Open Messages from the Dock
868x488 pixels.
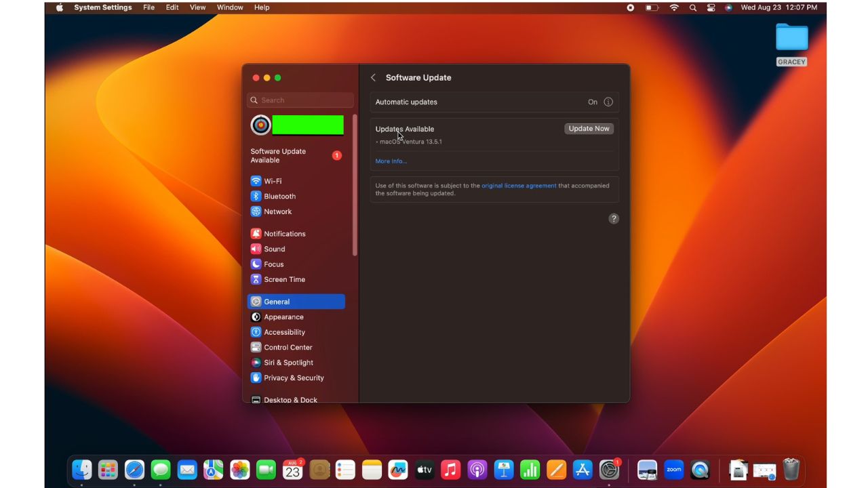click(x=161, y=469)
